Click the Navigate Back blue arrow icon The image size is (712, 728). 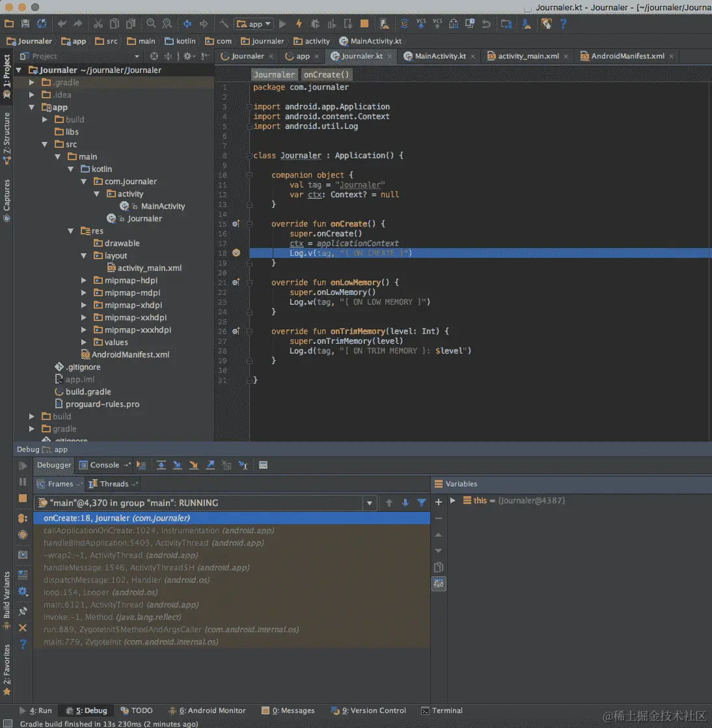pos(187,23)
